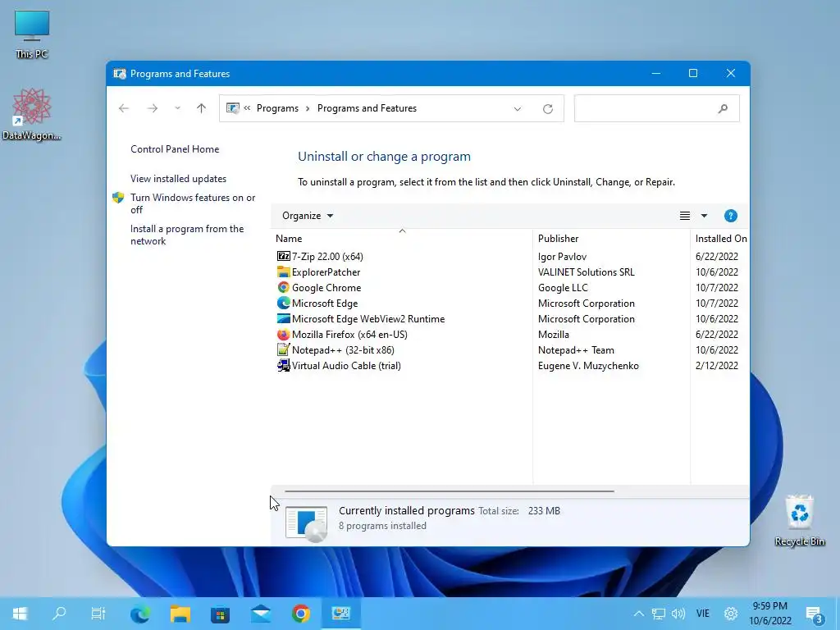This screenshot has width=840, height=630.
Task: Show hidden tray icons chevron
Action: click(638, 614)
